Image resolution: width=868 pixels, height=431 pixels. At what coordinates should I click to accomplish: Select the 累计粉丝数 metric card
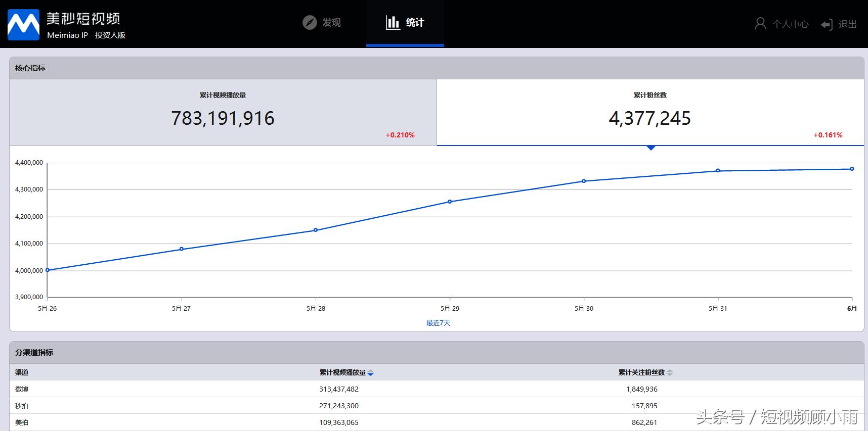click(650, 112)
